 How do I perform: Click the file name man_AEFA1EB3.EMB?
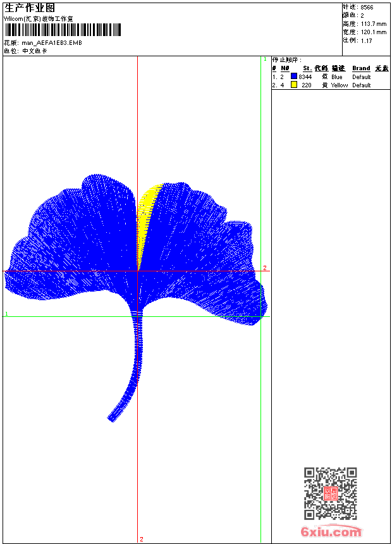(52, 43)
